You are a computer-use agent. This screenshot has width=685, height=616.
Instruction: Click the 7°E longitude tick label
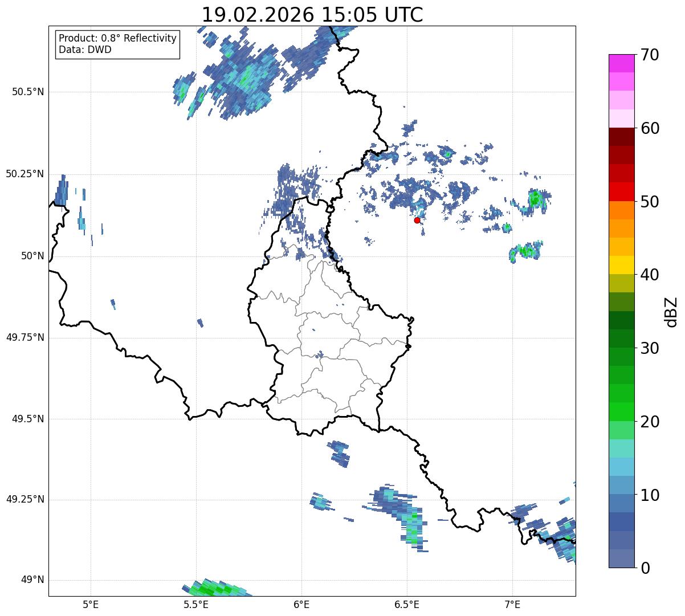point(512,604)
